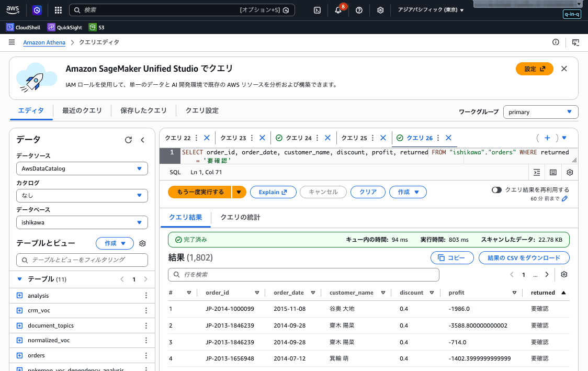Image resolution: width=588 pixels, height=371 pixels.
Task: Close the クエリ 23 tab
Action: coord(262,138)
